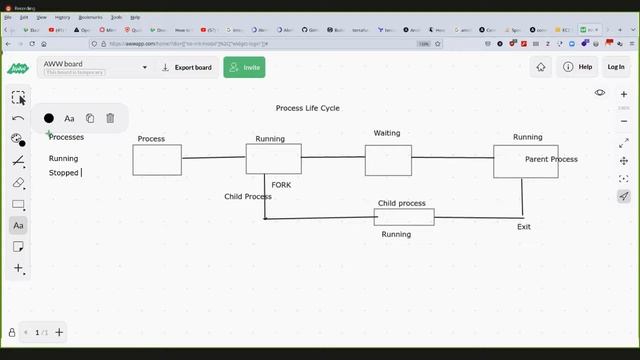Open the Help button

[x=577, y=67]
